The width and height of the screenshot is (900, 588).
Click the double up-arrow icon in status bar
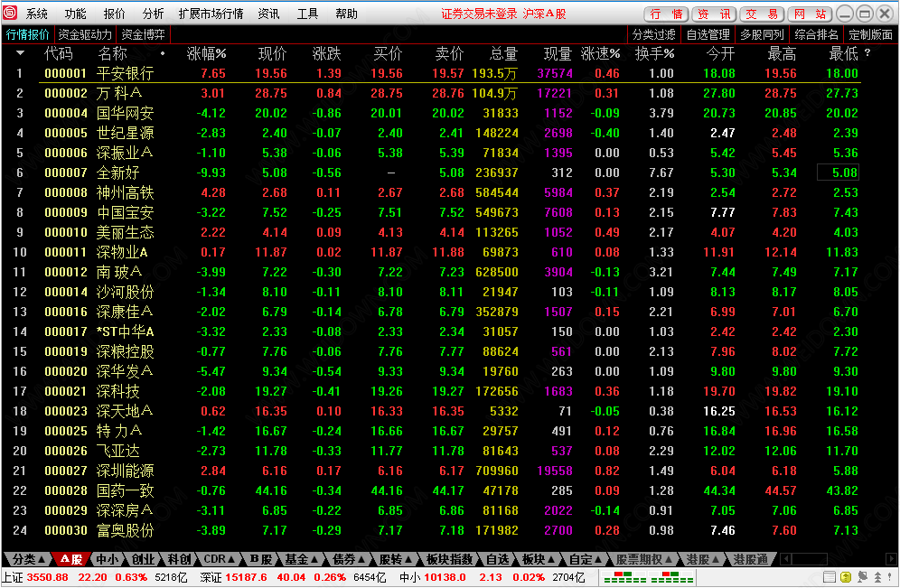(x=877, y=577)
